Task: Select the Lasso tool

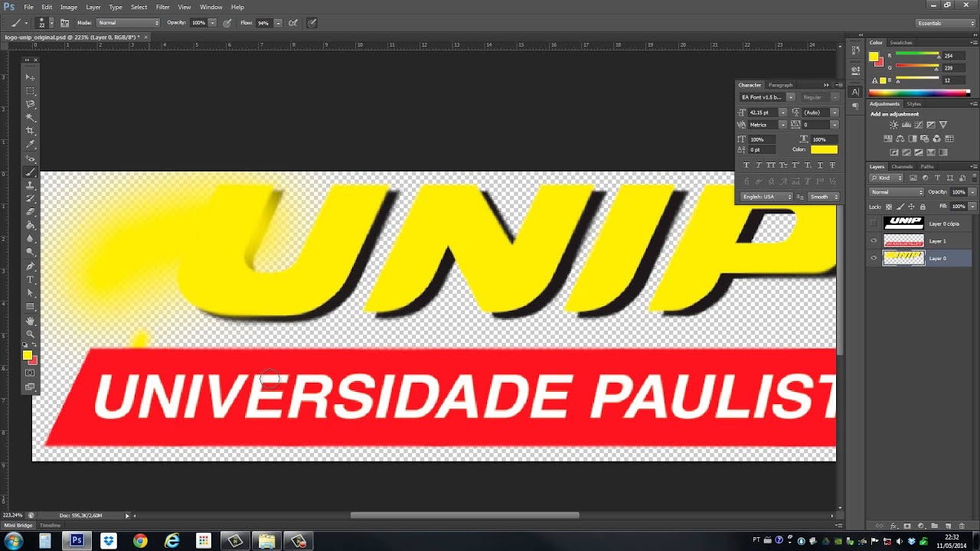Action: [31, 104]
